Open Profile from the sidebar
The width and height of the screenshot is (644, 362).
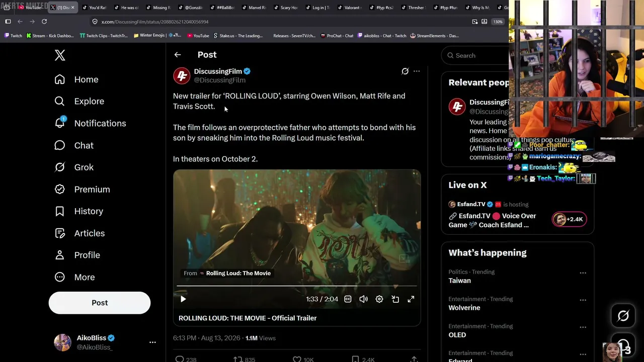pos(77,255)
